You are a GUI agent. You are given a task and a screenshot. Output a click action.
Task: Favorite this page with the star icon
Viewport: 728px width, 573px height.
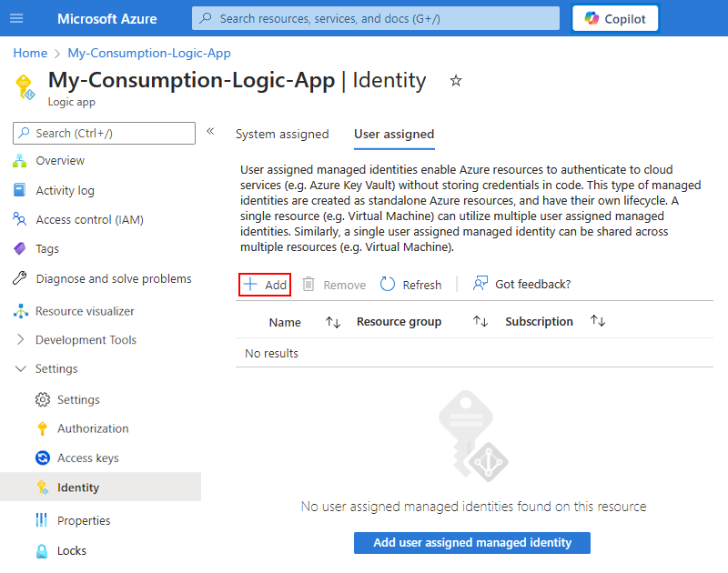(x=456, y=81)
